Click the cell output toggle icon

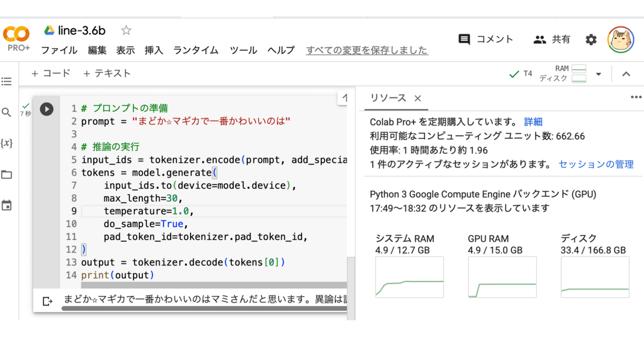click(x=47, y=301)
